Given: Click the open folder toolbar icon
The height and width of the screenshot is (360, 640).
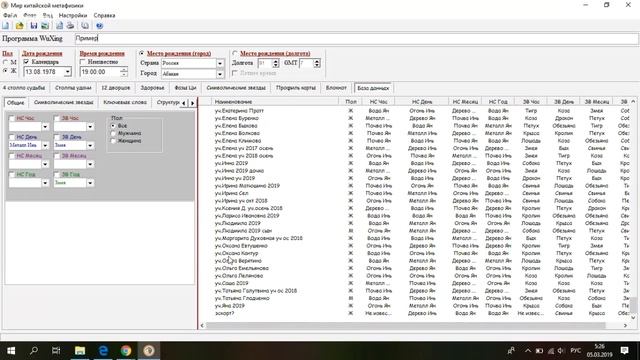Looking at the screenshot, I should pyautogui.click(x=19, y=26).
